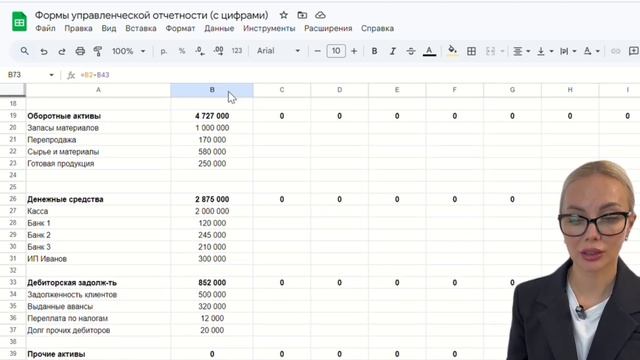Star the document with the star icon
Viewport: 640px width, 360px height.
284,15
